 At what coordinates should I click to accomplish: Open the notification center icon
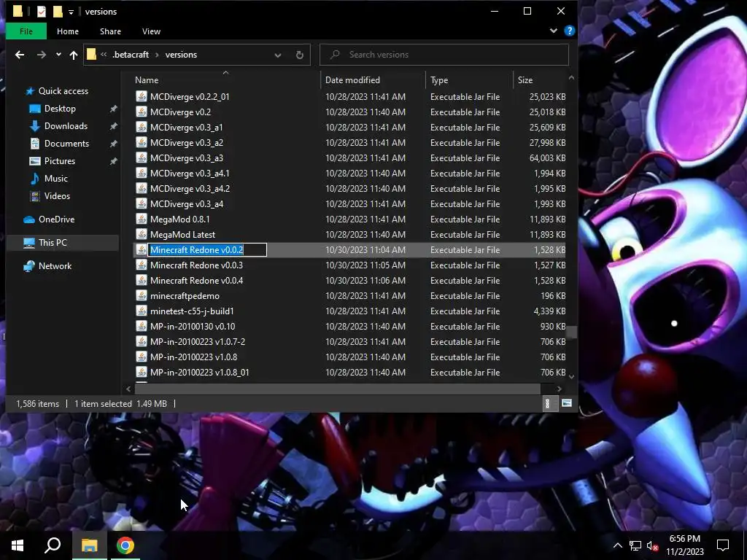point(723,545)
